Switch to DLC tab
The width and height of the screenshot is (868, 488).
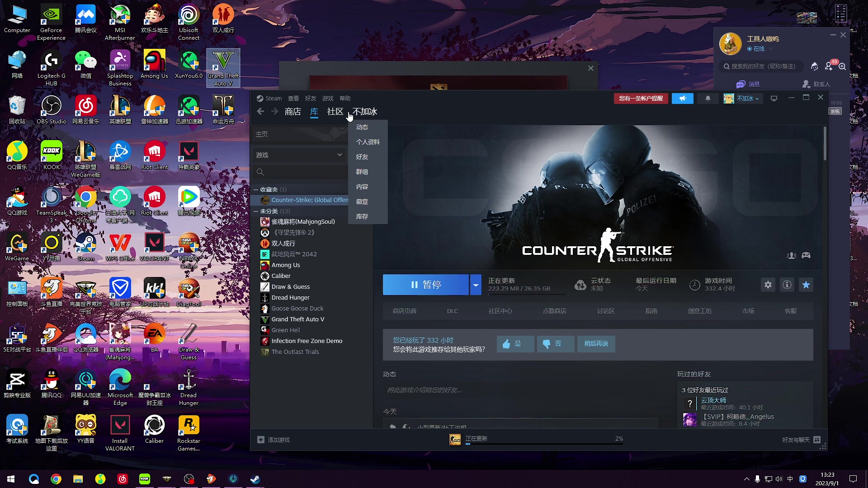pyautogui.click(x=453, y=311)
